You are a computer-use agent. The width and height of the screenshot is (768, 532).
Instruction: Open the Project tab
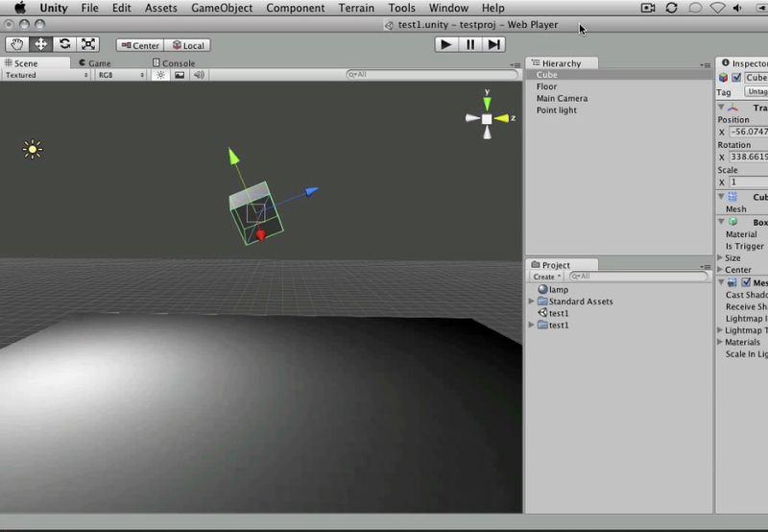(x=562, y=265)
